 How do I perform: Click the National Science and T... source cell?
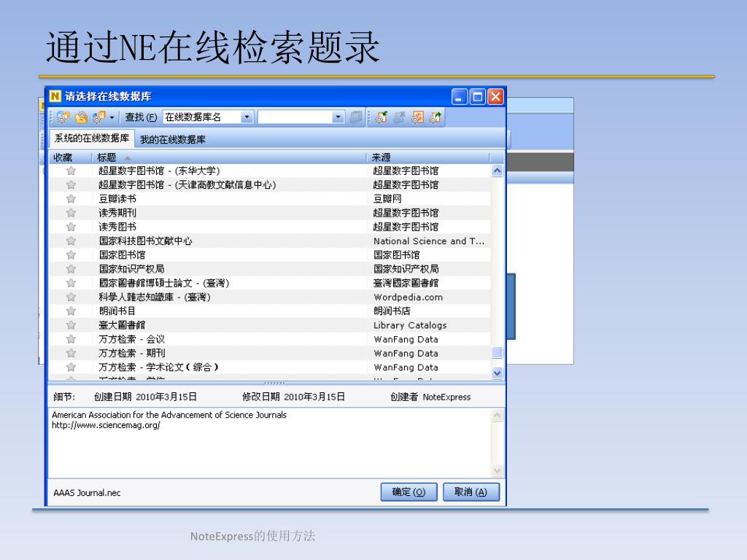[429, 241]
